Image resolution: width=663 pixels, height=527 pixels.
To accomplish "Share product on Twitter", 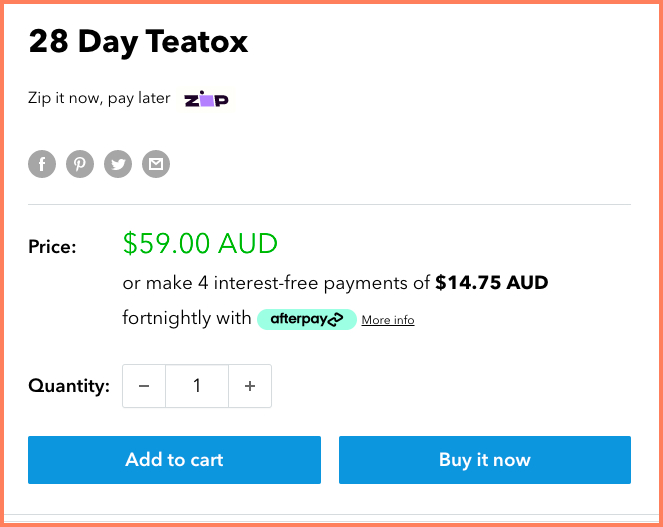I will click(118, 164).
